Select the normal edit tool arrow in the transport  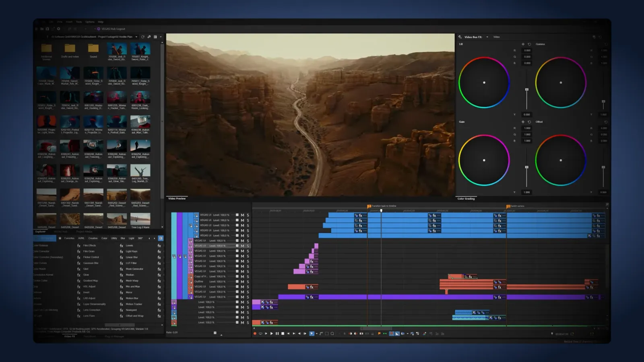point(311,333)
